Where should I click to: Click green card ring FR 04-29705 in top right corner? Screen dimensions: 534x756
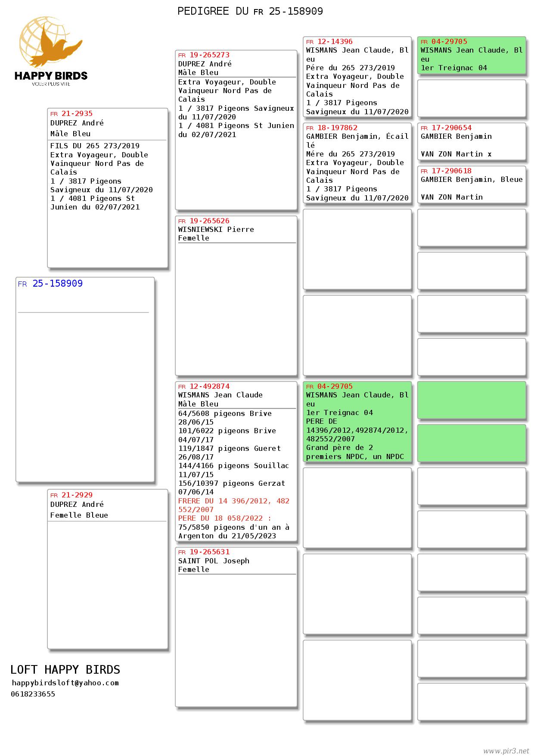[x=444, y=42]
